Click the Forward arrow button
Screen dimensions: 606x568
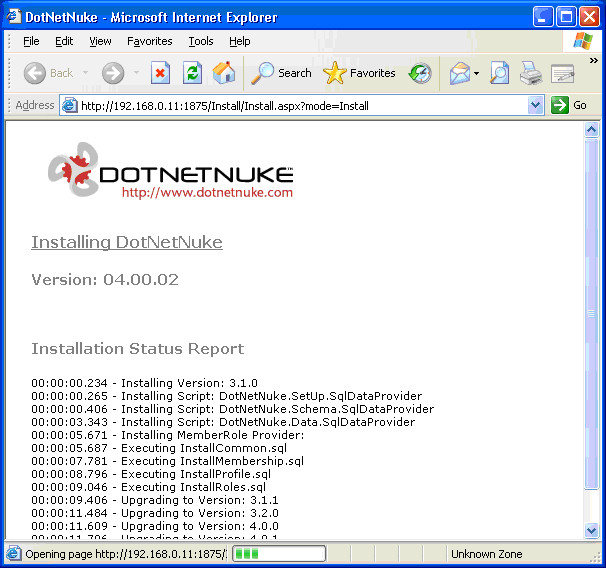tap(113, 73)
